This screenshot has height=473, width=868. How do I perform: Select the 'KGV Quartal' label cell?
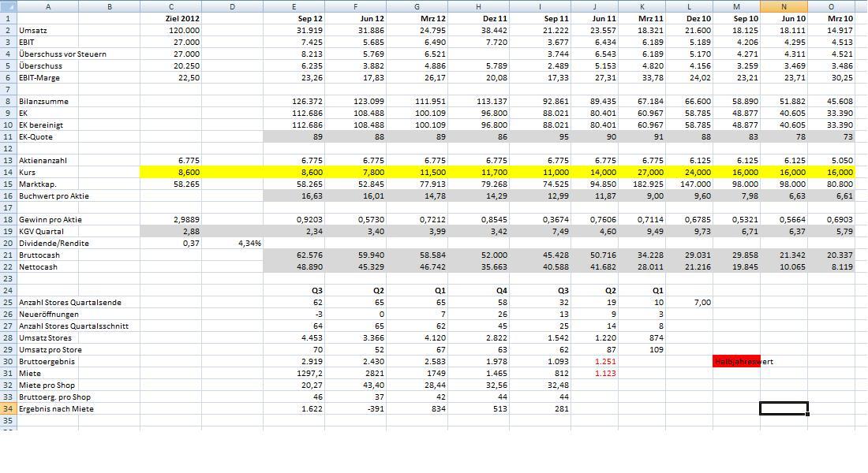(47, 231)
